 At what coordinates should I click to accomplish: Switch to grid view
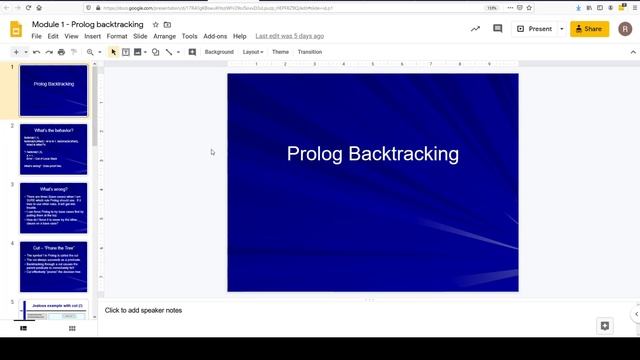(72, 328)
